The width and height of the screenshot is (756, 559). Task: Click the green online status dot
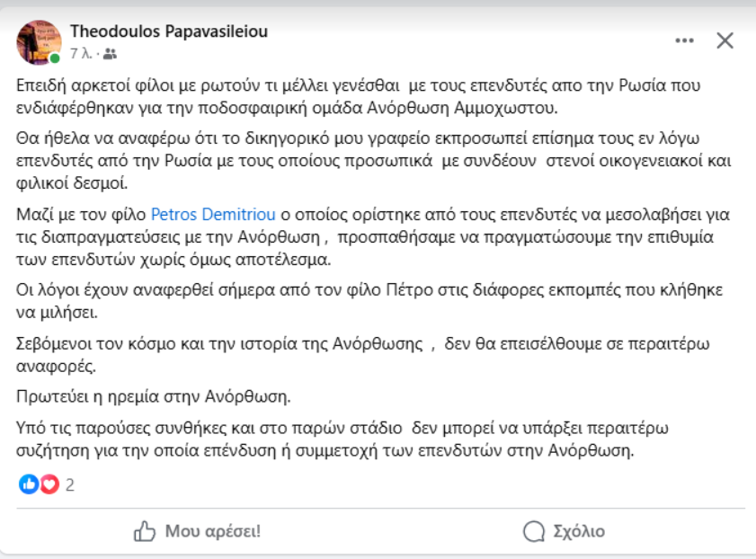(x=55, y=58)
